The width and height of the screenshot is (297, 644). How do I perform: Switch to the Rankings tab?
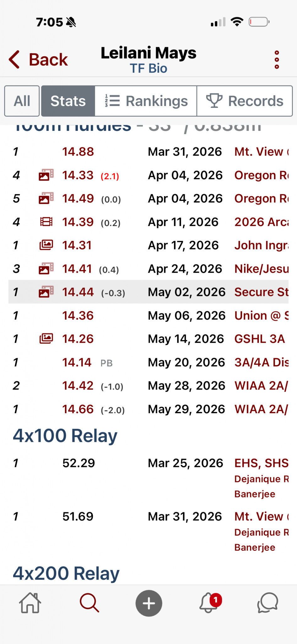[x=146, y=101]
